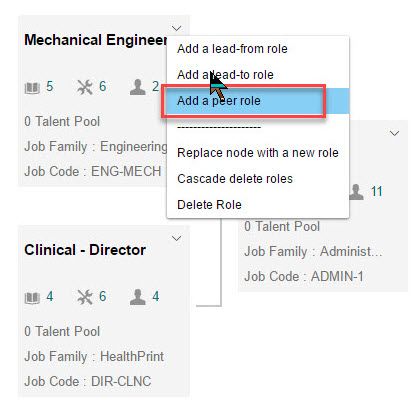Click person icon beside count 11
The image size is (411, 401).
pyautogui.click(x=356, y=192)
